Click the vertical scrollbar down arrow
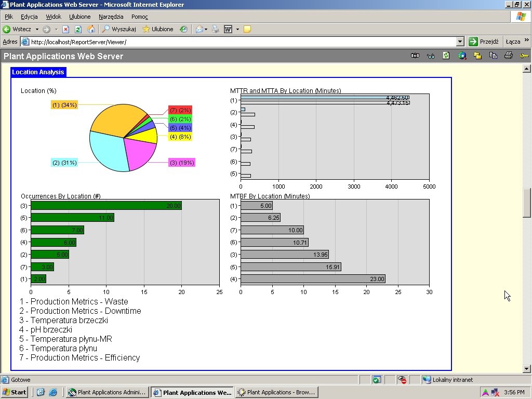The width and height of the screenshot is (532, 399). pos(526,368)
